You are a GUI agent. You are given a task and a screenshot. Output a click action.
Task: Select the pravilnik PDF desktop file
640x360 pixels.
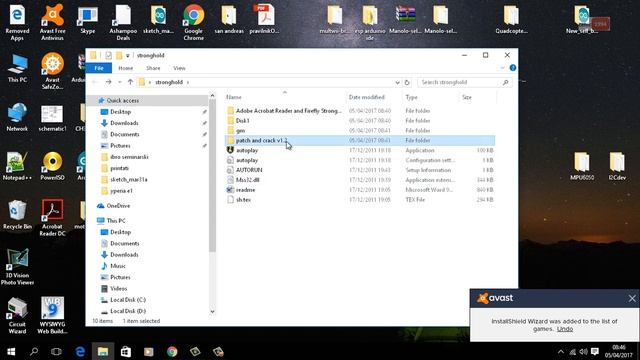[264, 20]
